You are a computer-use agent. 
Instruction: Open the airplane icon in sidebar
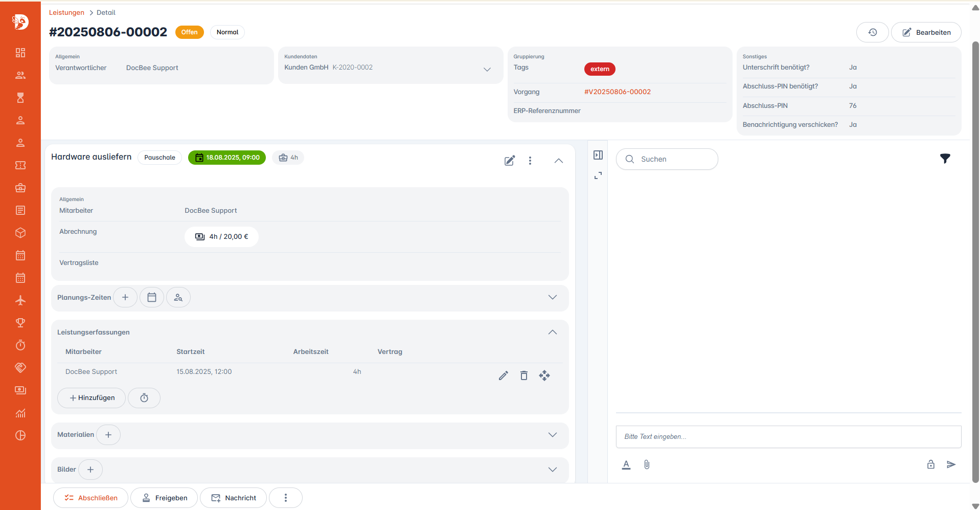(20, 300)
